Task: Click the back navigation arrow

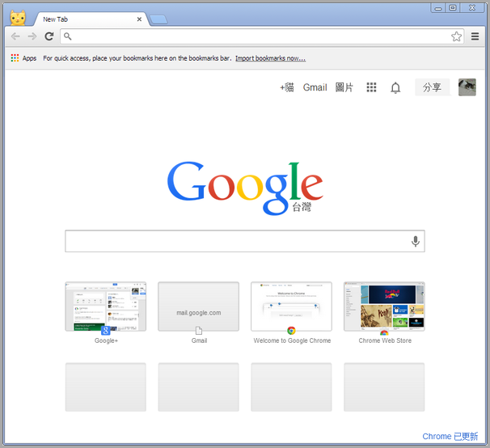Action: [x=15, y=36]
